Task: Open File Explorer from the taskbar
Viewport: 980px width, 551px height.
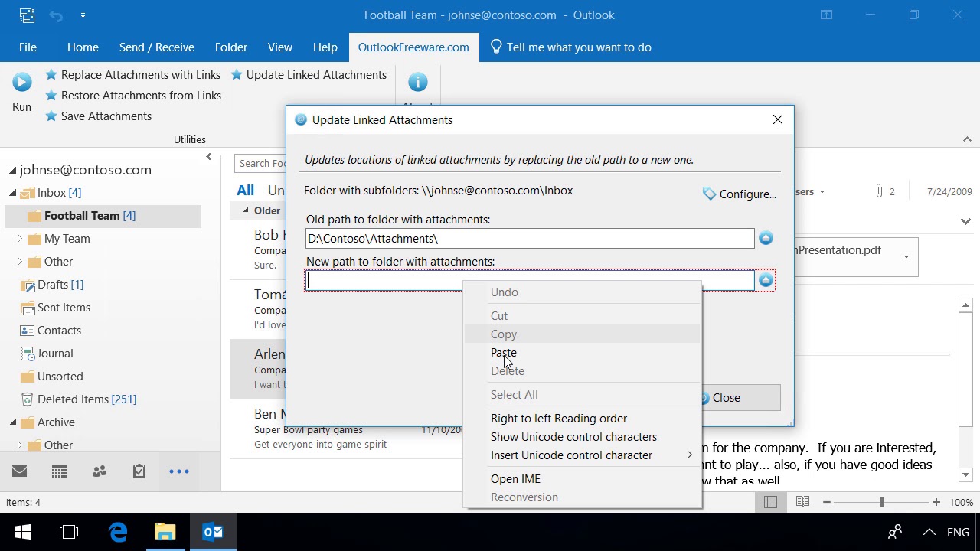Action: 165,532
